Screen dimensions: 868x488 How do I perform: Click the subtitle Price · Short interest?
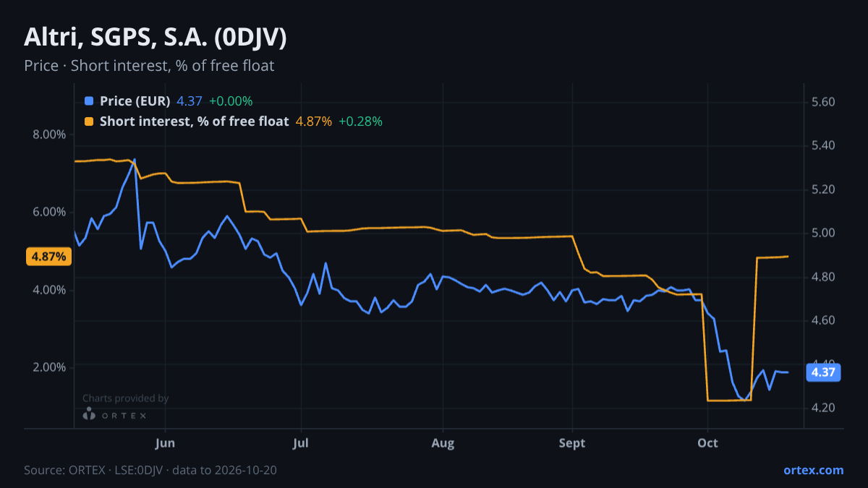coord(149,66)
